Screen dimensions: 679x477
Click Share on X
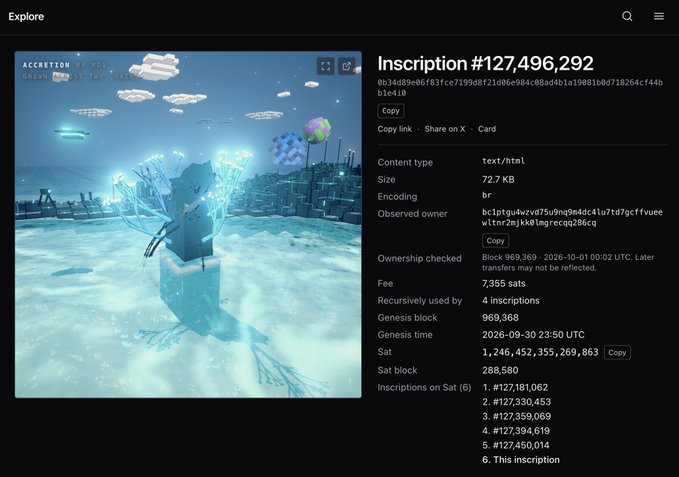point(445,129)
